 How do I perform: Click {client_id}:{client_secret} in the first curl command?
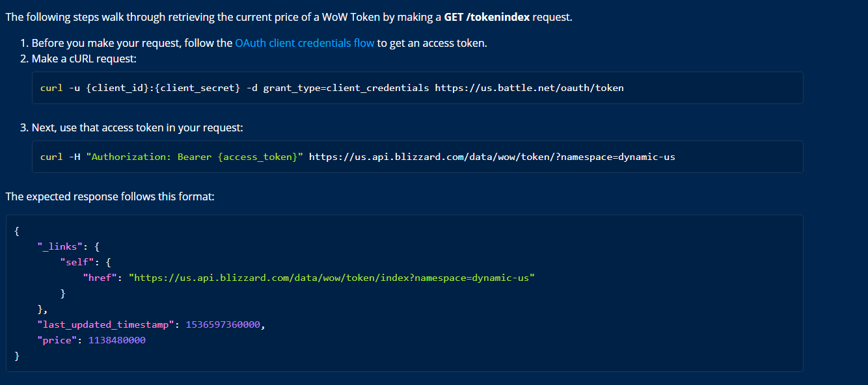163,88
